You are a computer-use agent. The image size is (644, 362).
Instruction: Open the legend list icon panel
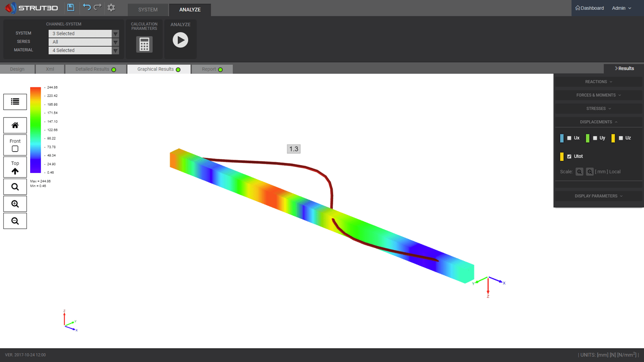15,101
